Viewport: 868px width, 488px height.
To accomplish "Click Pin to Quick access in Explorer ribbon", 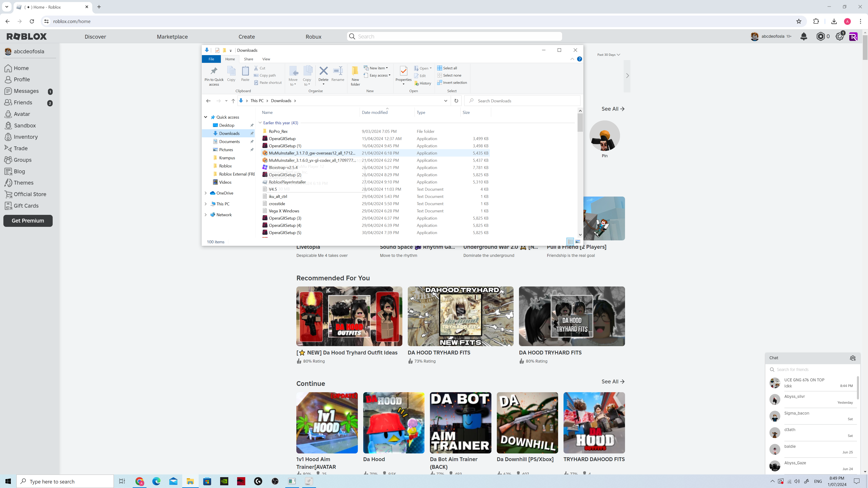I will coord(214,76).
